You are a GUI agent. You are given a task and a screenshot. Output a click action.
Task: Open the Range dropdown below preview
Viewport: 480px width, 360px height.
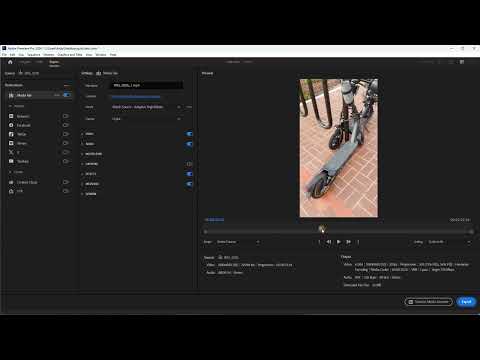tap(238, 242)
